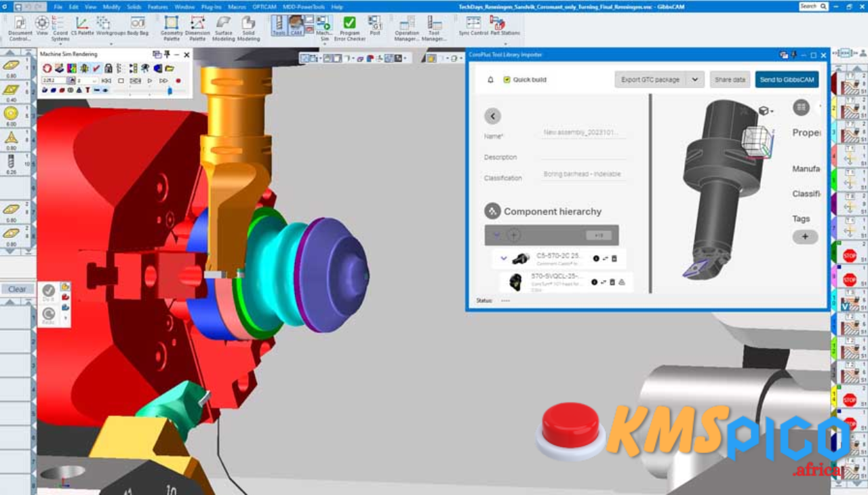The width and height of the screenshot is (868, 495).
Task: Delete the C5-570-2C component via trash icon
Action: coord(614,258)
